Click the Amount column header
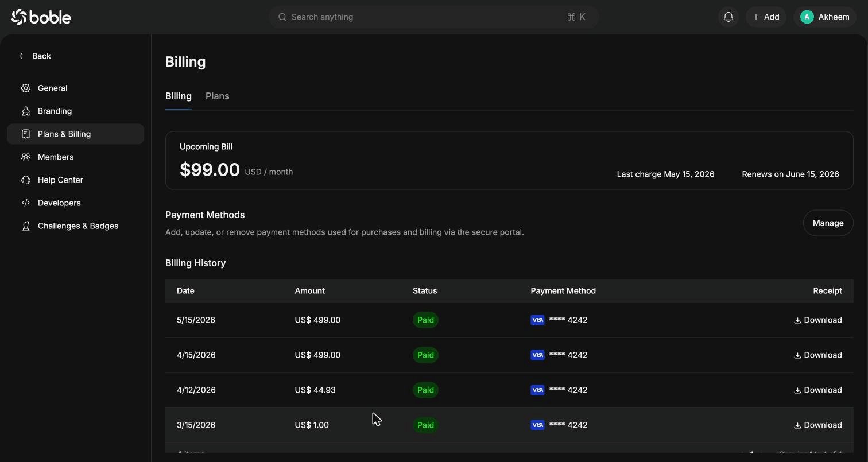The height and width of the screenshot is (462, 868). coord(310,291)
